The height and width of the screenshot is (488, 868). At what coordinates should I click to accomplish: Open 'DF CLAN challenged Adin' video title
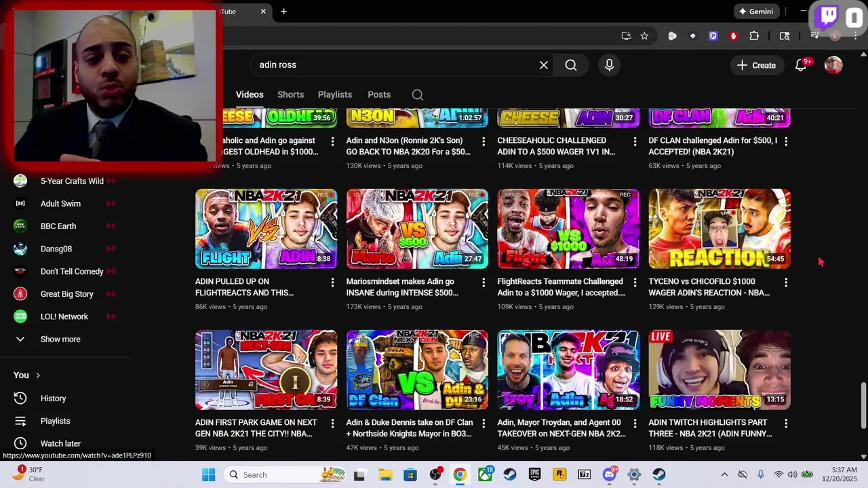[x=713, y=146]
